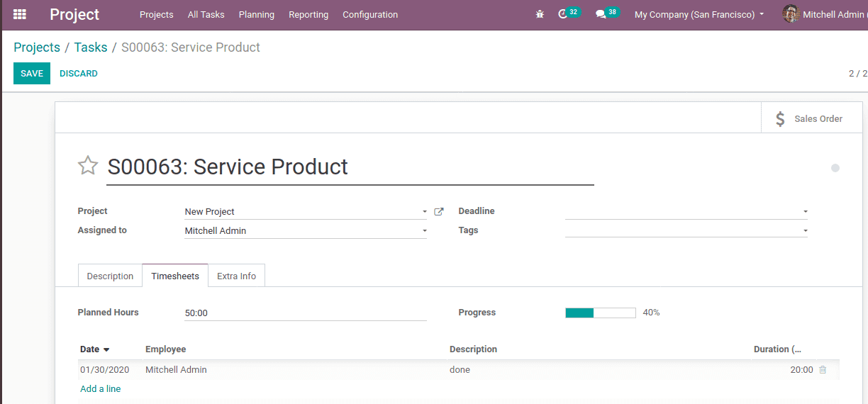
Task: Click the 20:00 duration cell
Action: [801, 369]
